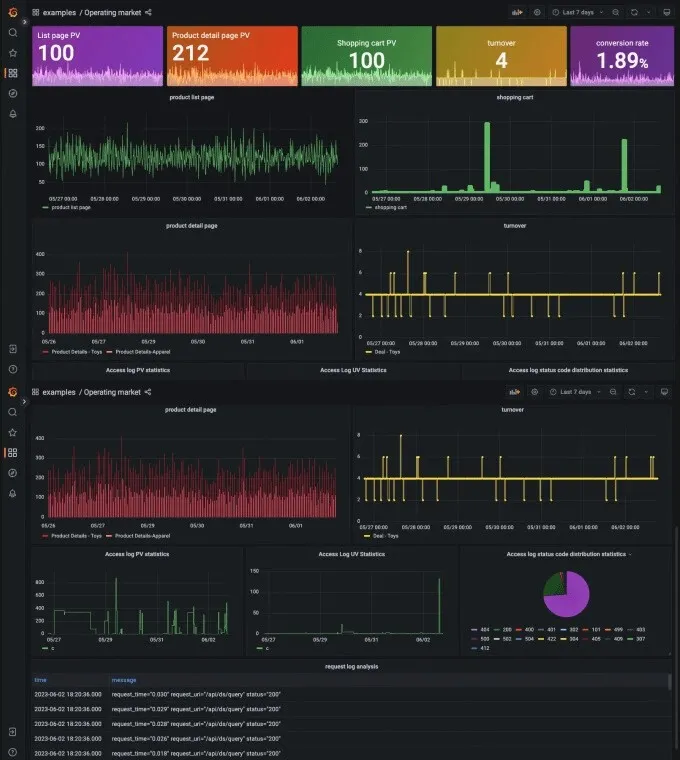Open the product list page panel title menu

(x=192, y=97)
